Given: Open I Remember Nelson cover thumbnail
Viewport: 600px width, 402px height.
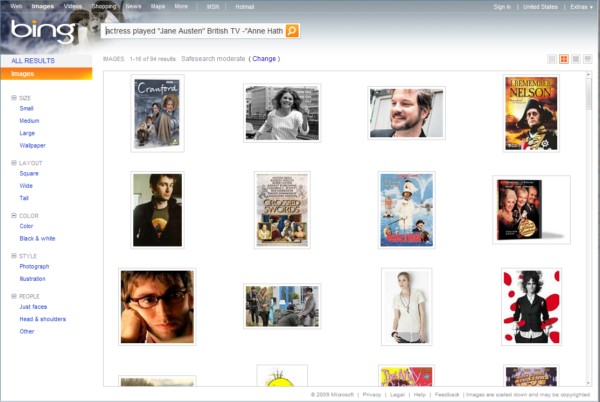Looking at the screenshot, I should [x=531, y=113].
